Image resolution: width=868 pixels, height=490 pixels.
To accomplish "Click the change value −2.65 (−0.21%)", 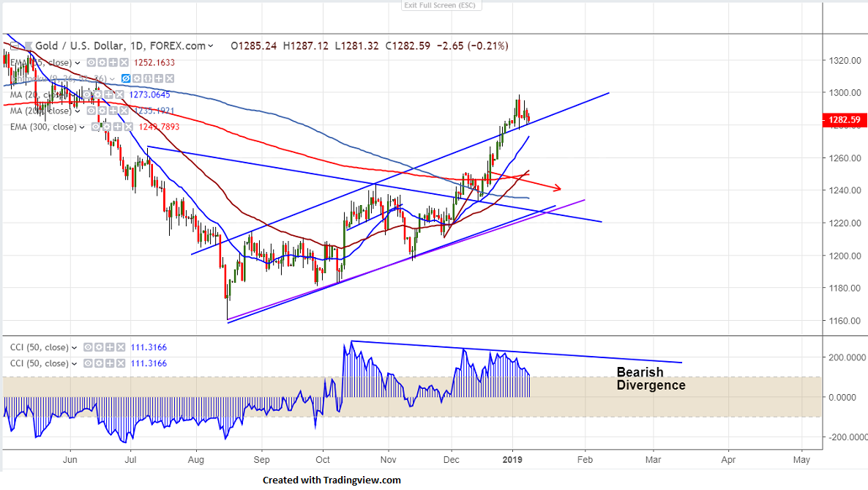I will 473,46.
